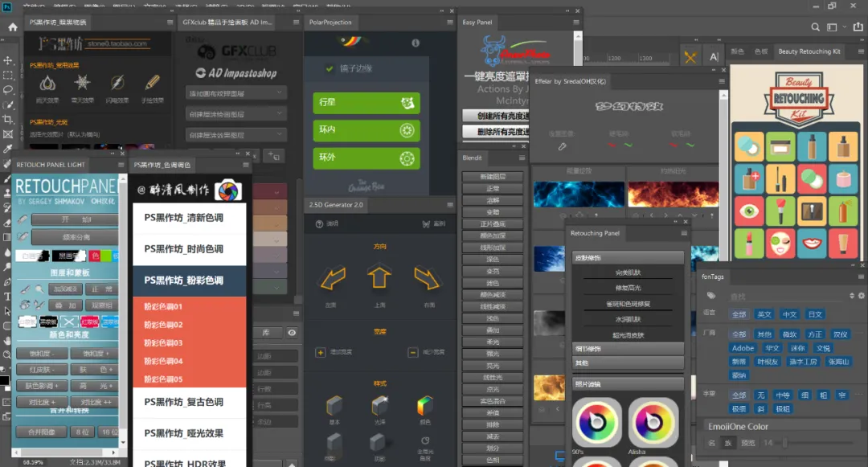This screenshot has height=467, width=868.
Task: Click the camera shutter logo in 色调调色 panel
Action: (228, 190)
